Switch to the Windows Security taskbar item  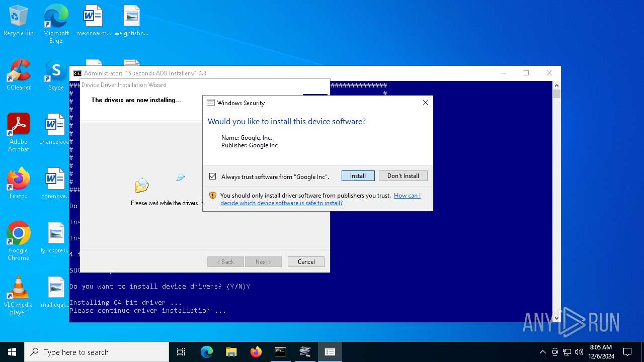click(330, 352)
